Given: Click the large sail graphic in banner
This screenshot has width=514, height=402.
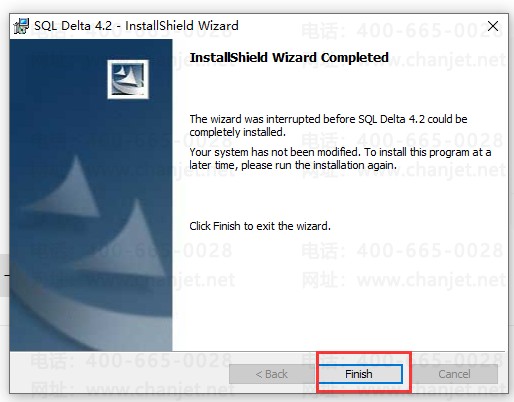Looking at the screenshot, I should pos(125,238).
